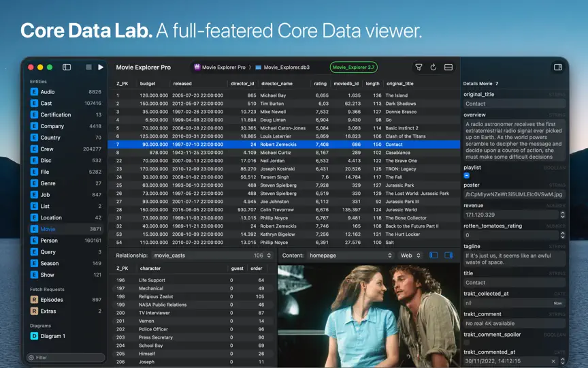Click the trakt_commented_at date stepper
588x368 pixels.
coord(563,361)
